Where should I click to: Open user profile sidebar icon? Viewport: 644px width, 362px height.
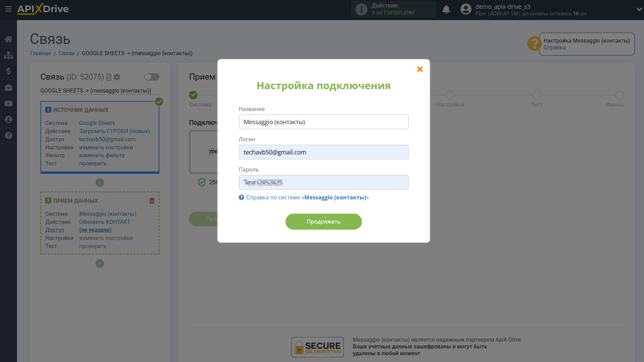[8, 119]
